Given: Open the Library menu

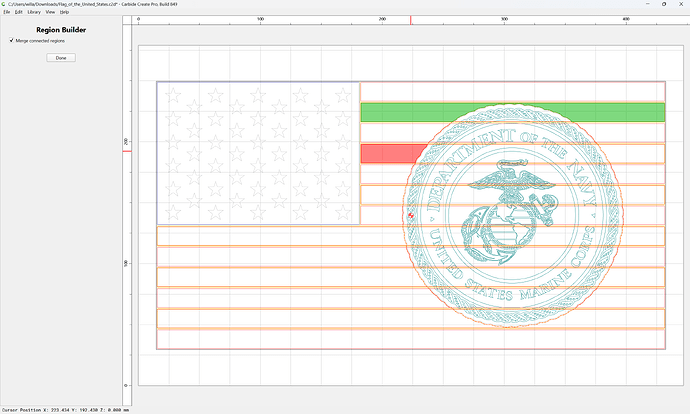Looking at the screenshot, I should (x=34, y=12).
